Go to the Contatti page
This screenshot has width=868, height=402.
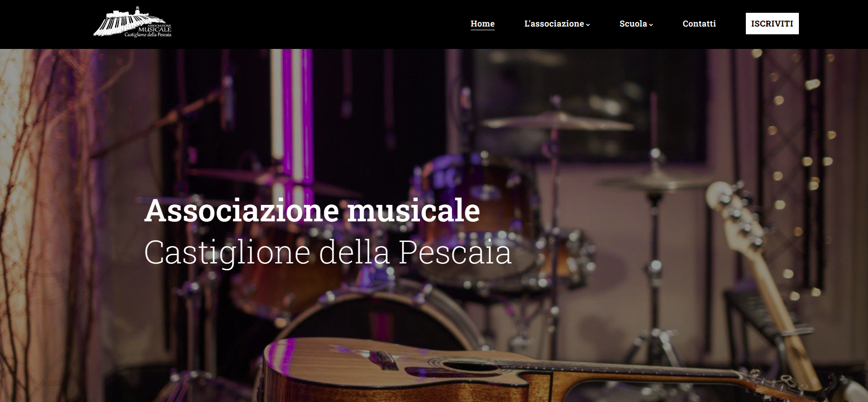(699, 24)
